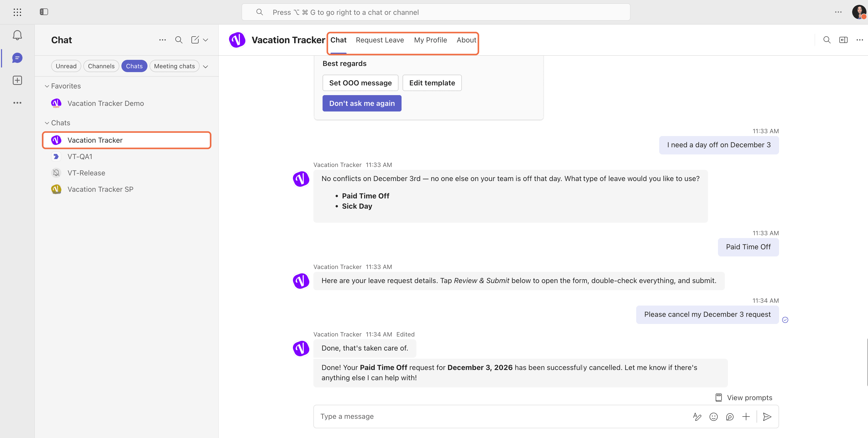Open new chat dropdown chevron
The image size is (868, 438).
coord(205,40)
